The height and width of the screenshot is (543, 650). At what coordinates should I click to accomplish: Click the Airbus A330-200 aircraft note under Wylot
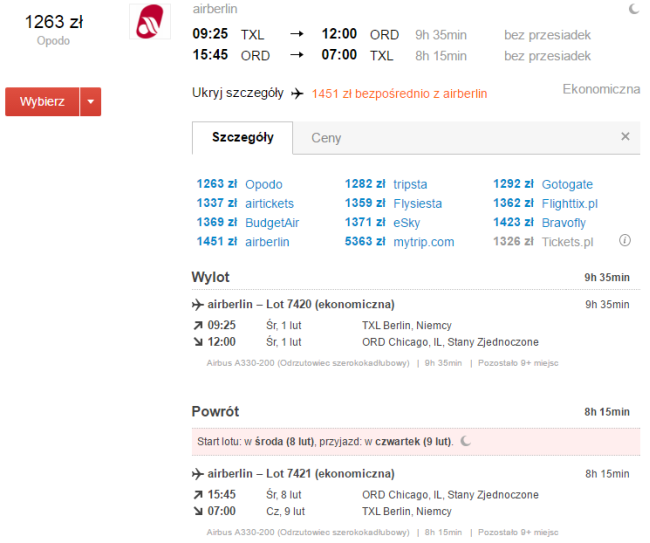click(x=308, y=363)
